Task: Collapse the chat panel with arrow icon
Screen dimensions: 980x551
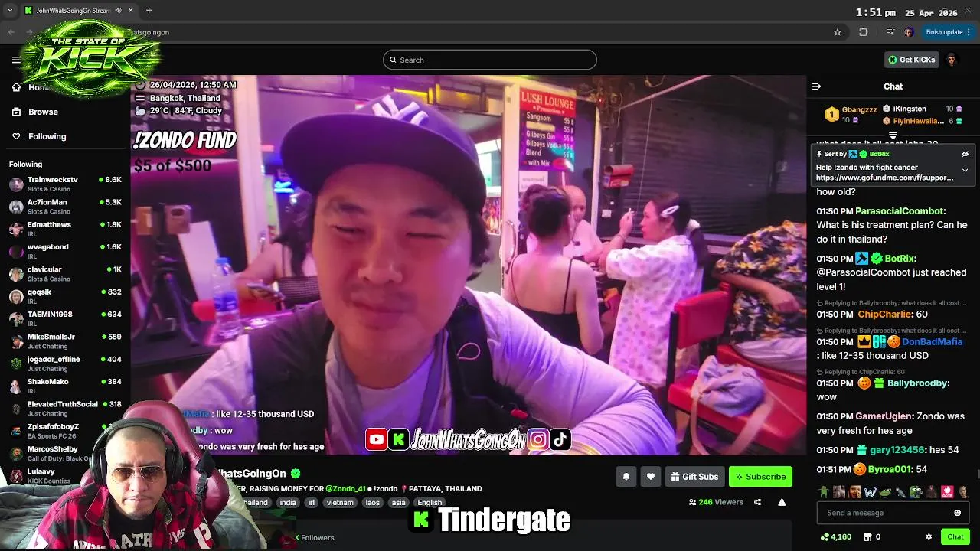Action: [x=816, y=86]
